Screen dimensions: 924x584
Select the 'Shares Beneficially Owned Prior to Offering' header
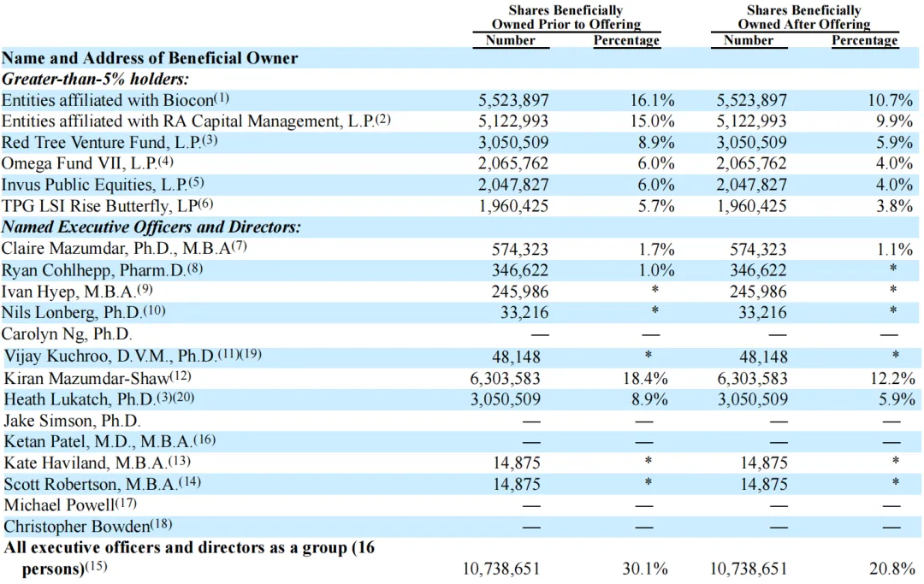[566, 17]
